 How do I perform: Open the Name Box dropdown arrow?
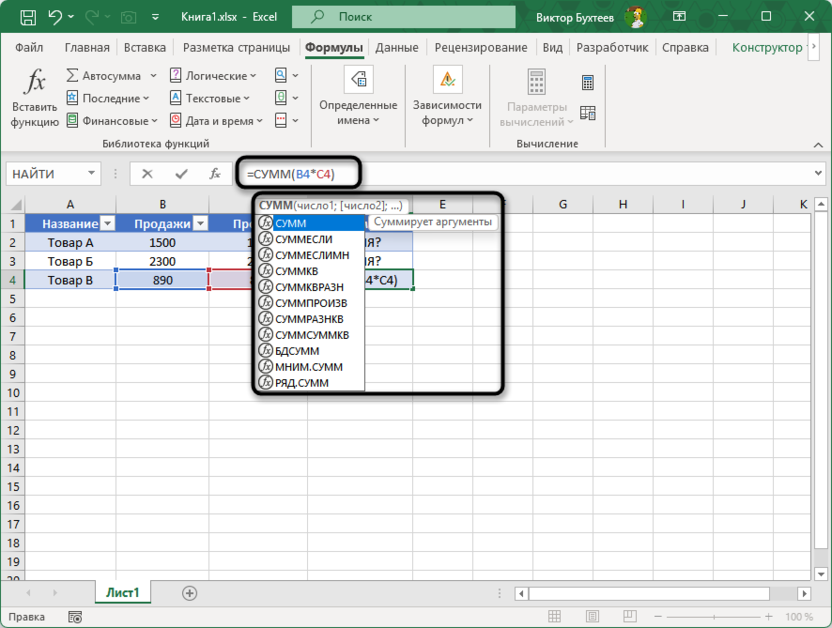pos(92,174)
